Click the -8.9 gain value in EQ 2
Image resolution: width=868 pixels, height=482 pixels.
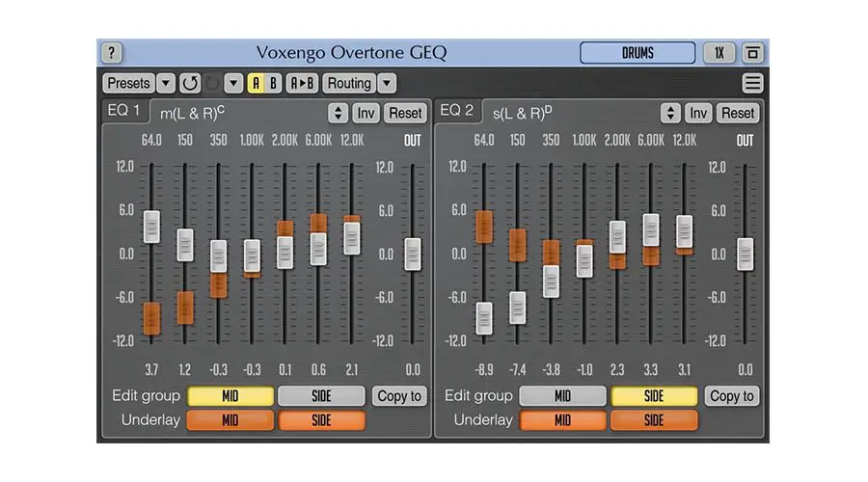click(484, 369)
